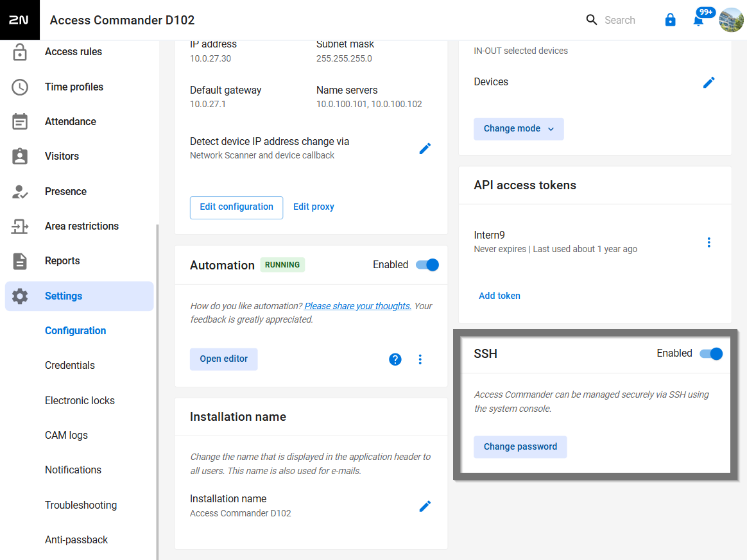Open CAM logs submenu

click(66, 436)
